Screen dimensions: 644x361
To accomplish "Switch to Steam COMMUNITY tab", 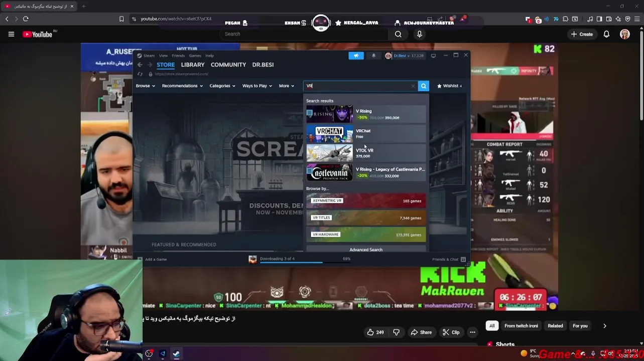I will 228,65.
